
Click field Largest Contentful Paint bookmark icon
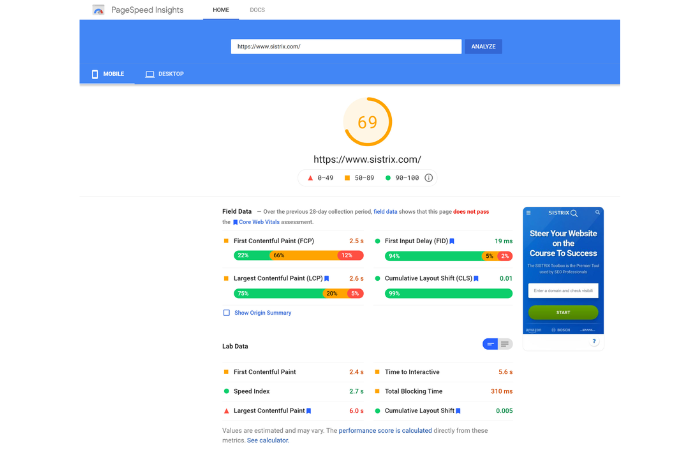[326, 279]
